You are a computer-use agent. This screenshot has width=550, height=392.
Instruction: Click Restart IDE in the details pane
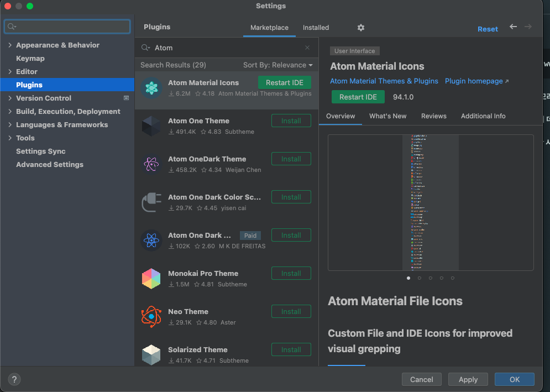click(358, 97)
